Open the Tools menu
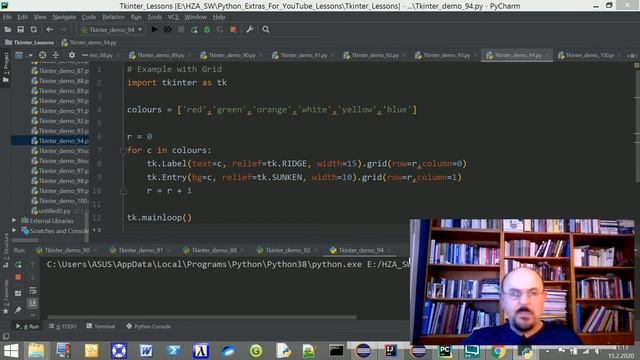 point(154,17)
